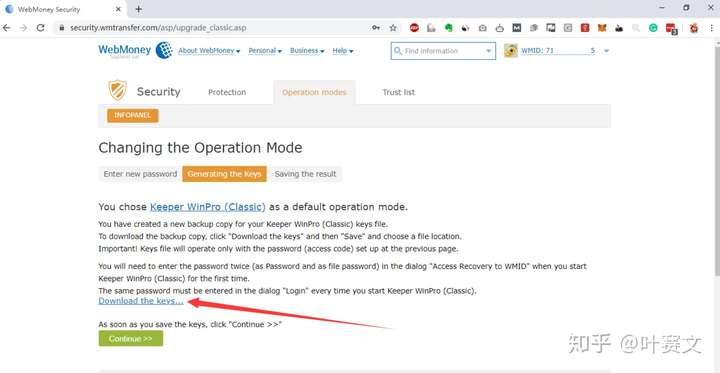View site info via the padlock icon
Screen dimensions: 720x373
pyautogui.click(x=62, y=28)
